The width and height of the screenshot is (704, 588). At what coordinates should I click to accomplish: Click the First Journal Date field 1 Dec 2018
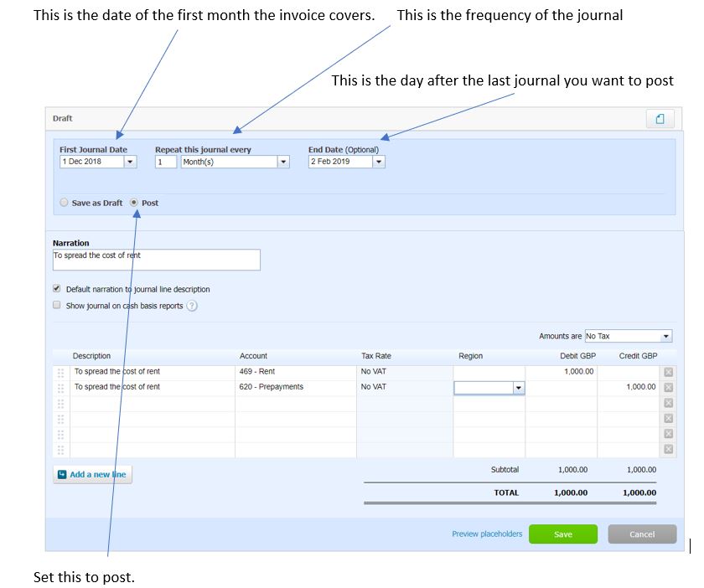coord(92,162)
